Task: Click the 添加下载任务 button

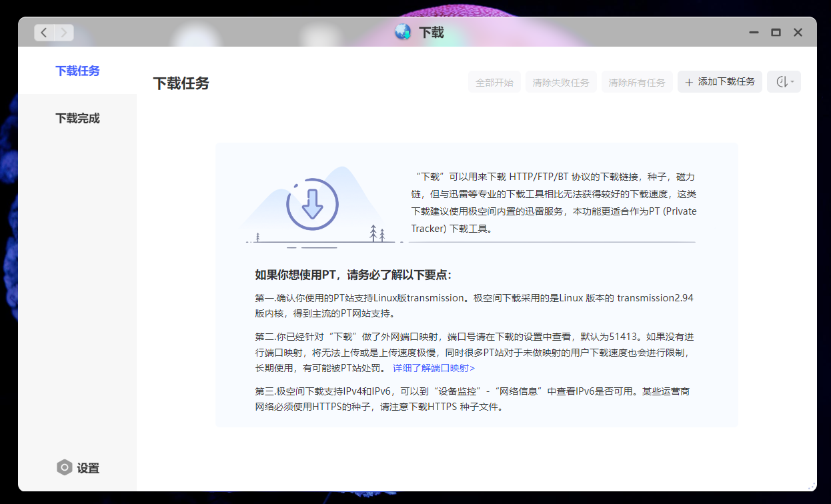Action: tap(720, 82)
